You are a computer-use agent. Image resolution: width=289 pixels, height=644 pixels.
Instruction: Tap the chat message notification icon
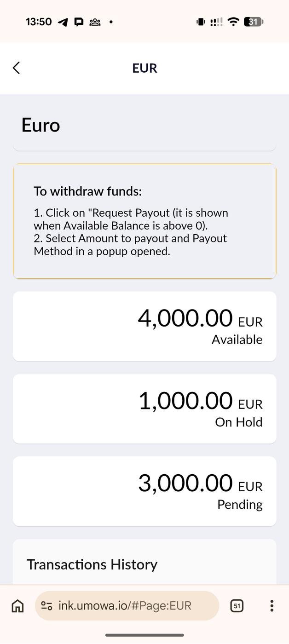point(79,22)
